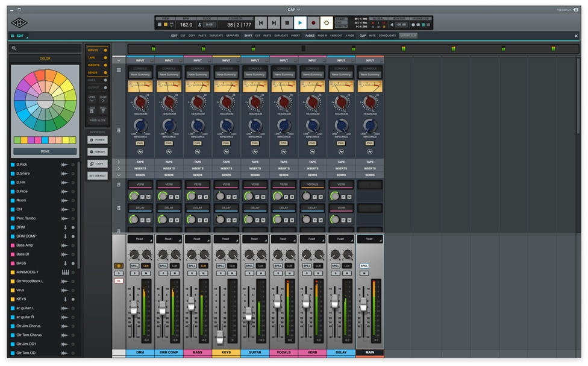Click the COPY modifier button
This screenshot has width=588, height=366.
[98, 163]
